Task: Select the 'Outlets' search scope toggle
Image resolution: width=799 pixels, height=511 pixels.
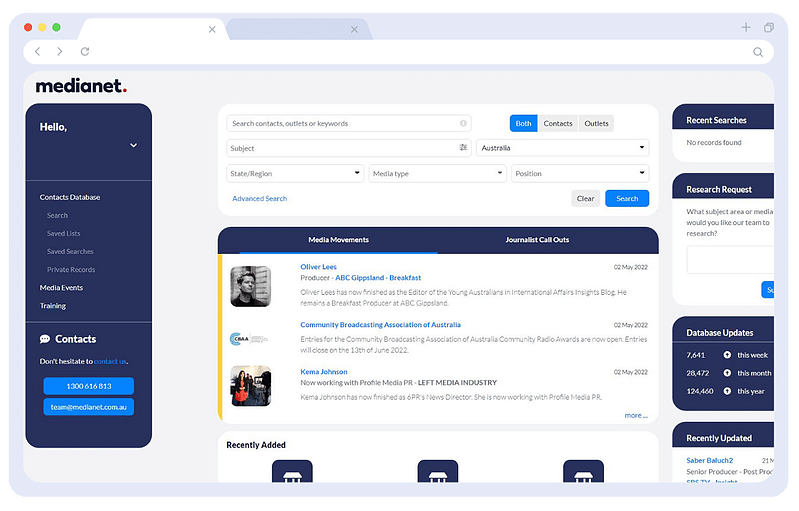Action: point(596,124)
